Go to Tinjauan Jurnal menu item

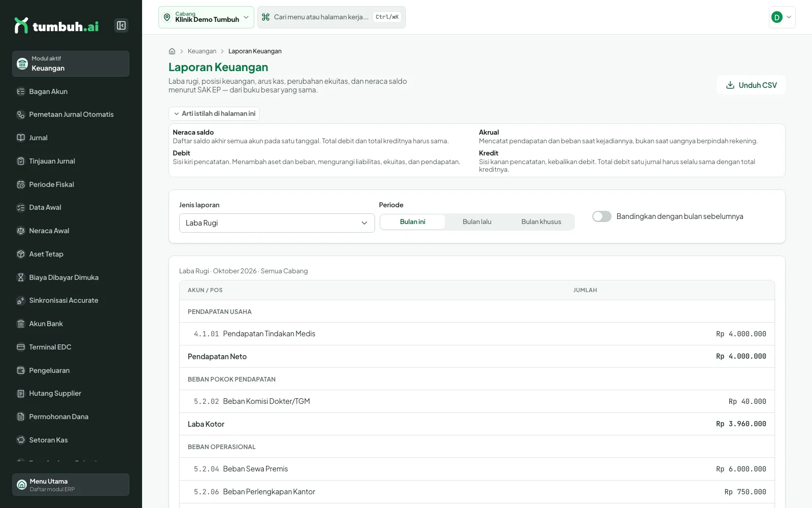point(71,161)
